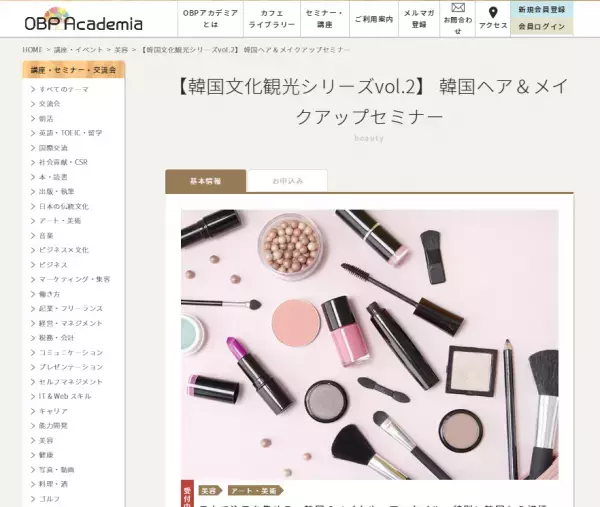Click the OBP Academia logo
The width and height of the screenshot is (600, 507).
click(x=83, y=19)
